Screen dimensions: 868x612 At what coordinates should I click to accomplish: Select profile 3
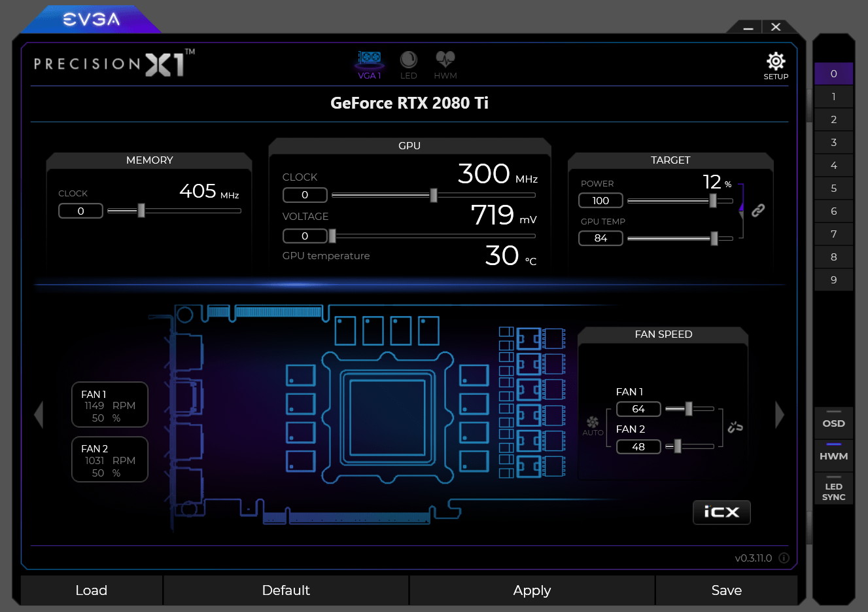point(833,142)
